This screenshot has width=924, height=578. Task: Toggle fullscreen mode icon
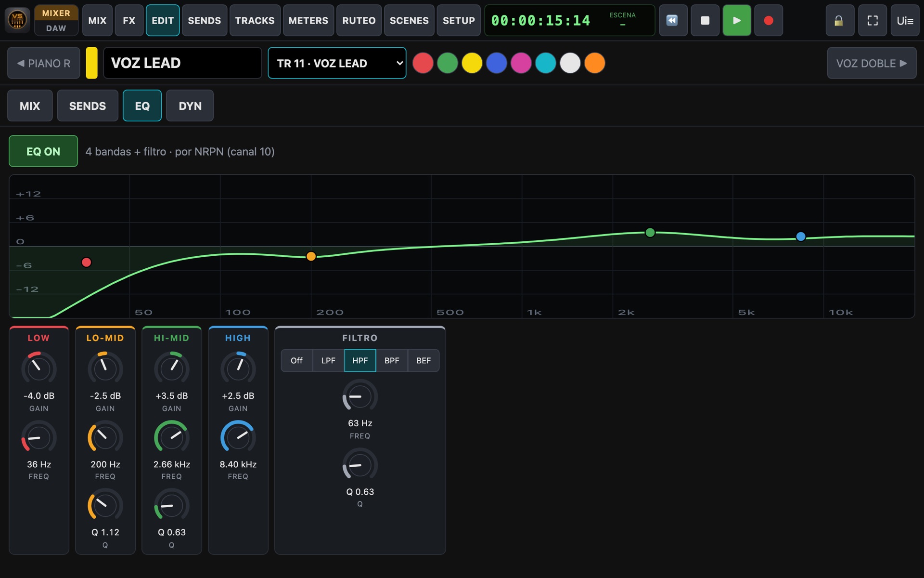pos(872,20)
